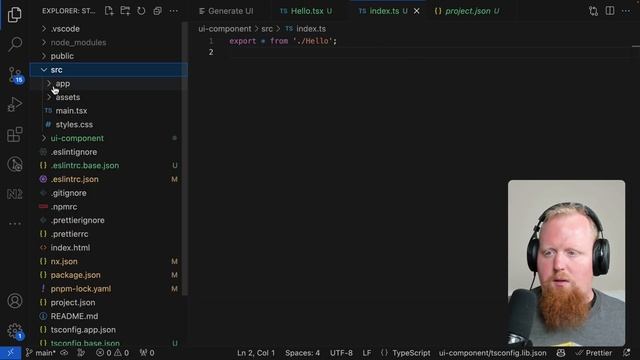Click Prettier status bar item
640x360 pixels.
click(594, 353)
